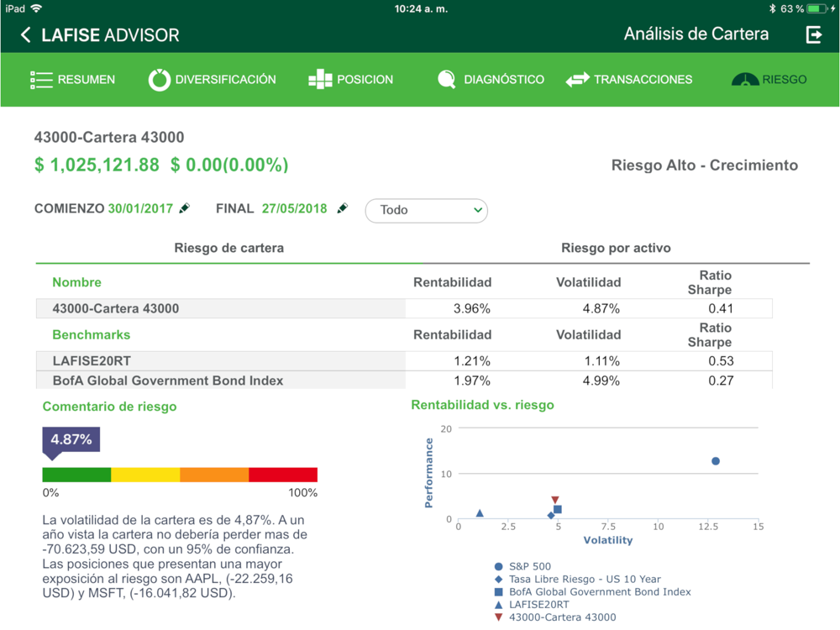
Task: Tap the Volatility axis label
Action: [x=608, y=540]
